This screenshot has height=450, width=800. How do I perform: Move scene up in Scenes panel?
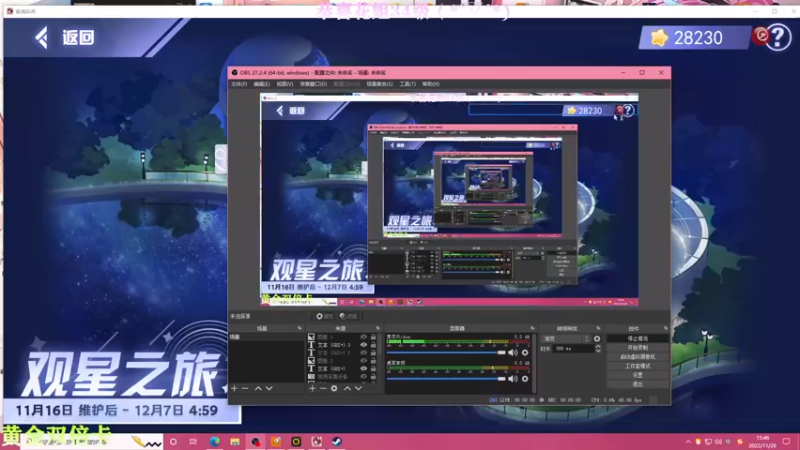click(x=258, y=388)
